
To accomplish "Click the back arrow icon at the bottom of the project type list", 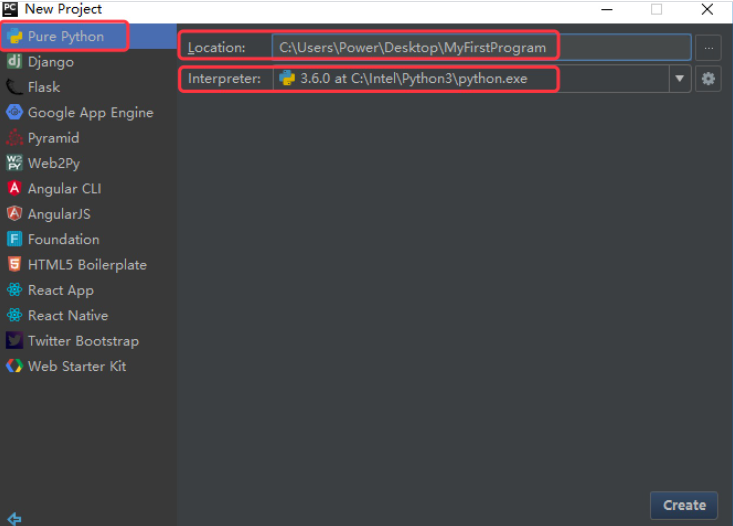I will pyautogui.click(x=14, y=519).
